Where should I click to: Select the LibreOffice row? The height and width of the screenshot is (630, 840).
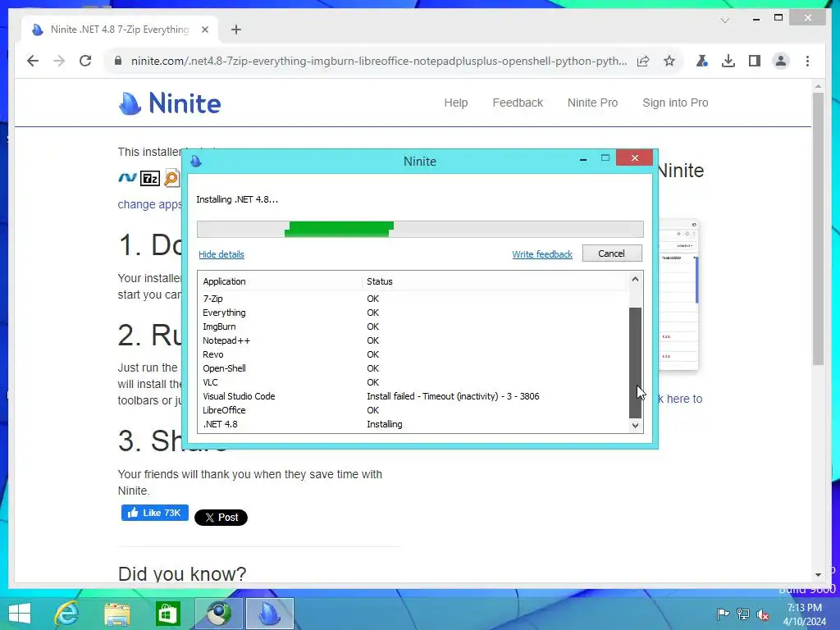(x=413, y=410)
